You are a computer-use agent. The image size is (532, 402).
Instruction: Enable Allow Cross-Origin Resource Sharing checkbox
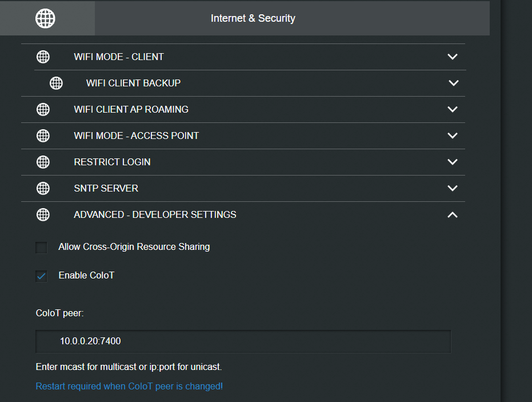[41, 248]
